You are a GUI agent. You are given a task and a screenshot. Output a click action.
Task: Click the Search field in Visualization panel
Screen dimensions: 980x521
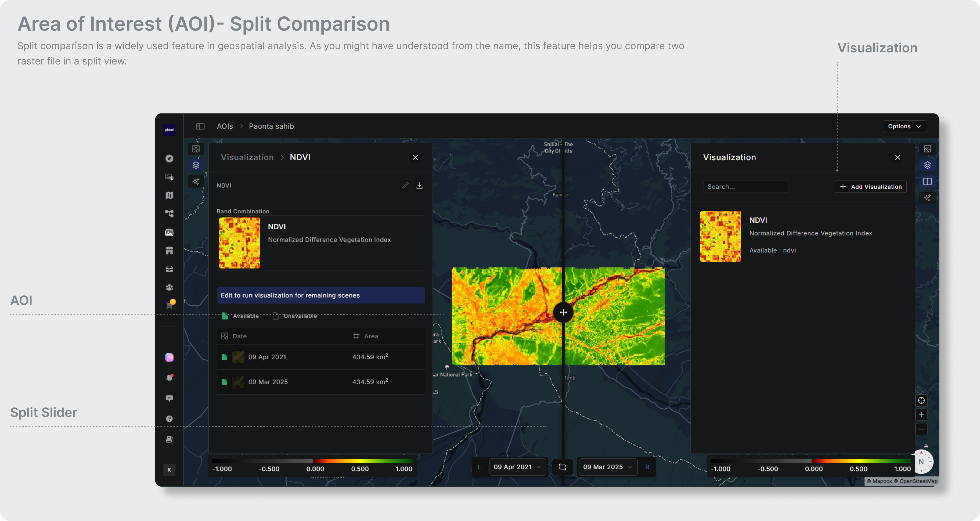(x=745, y=187)
